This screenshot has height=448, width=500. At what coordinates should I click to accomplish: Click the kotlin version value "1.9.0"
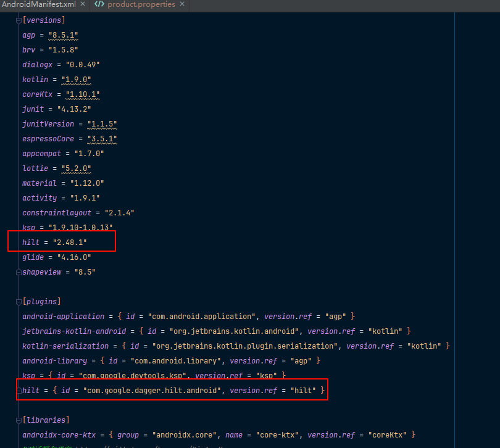(76, 80)
